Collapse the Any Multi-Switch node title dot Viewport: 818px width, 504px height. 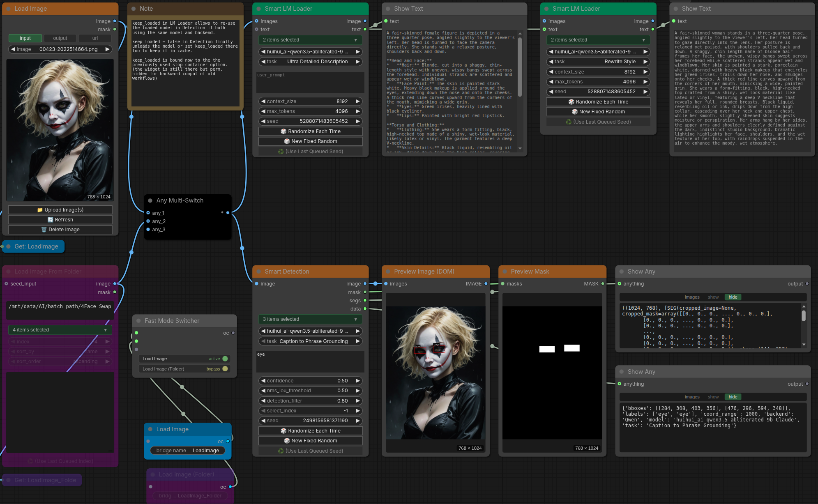150,200
